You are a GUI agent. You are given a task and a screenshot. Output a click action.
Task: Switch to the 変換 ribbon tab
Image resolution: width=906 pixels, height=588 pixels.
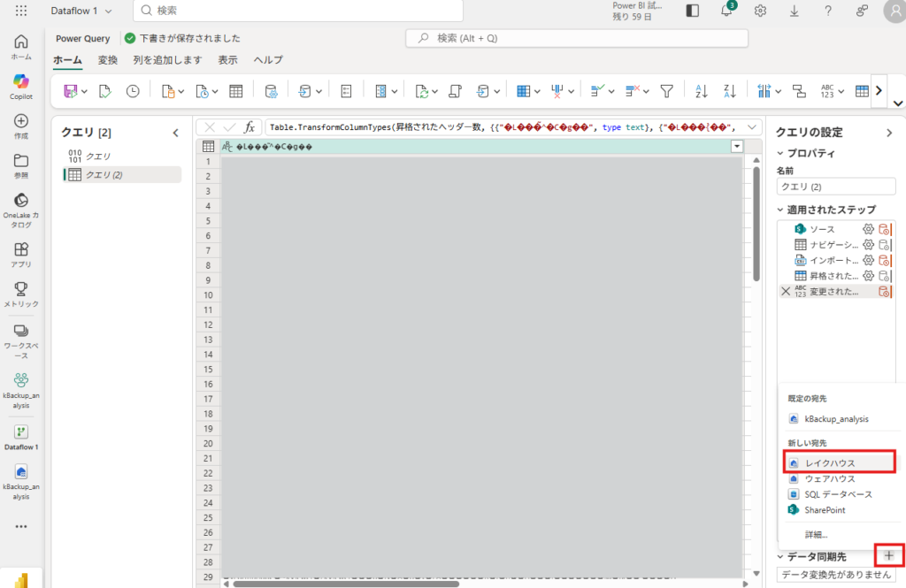point(108,60)
